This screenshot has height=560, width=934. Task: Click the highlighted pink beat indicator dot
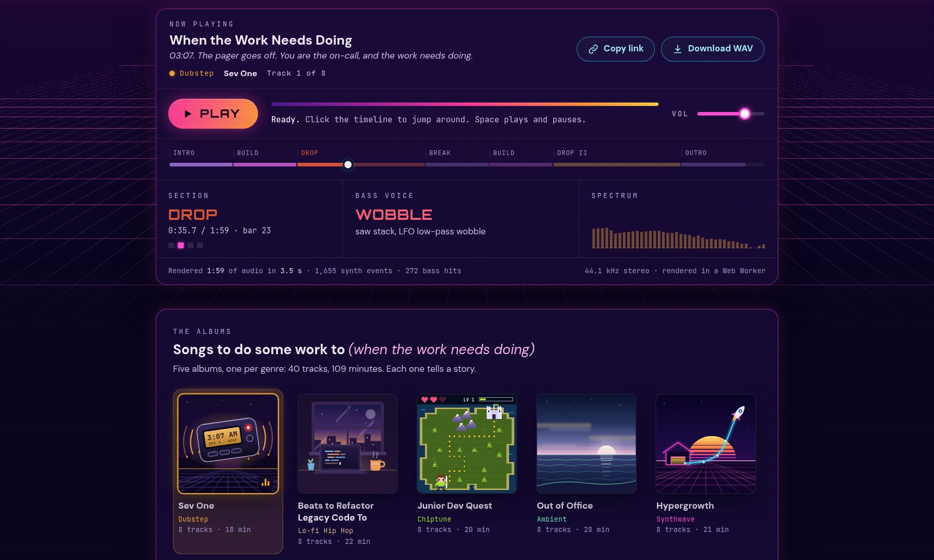coord(181,245)
